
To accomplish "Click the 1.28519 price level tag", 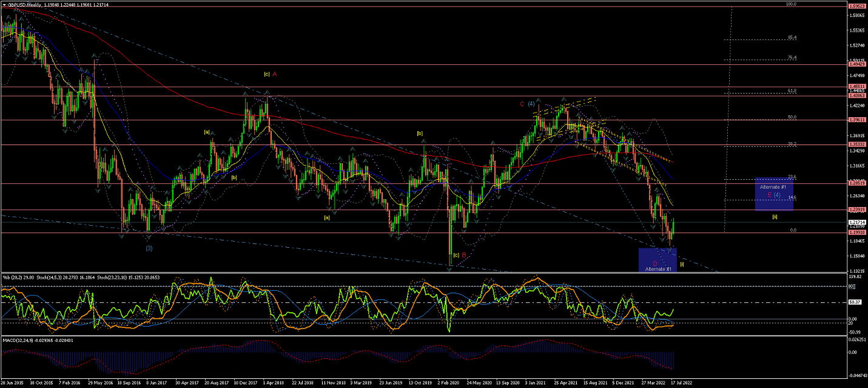I will pos(856,183).
